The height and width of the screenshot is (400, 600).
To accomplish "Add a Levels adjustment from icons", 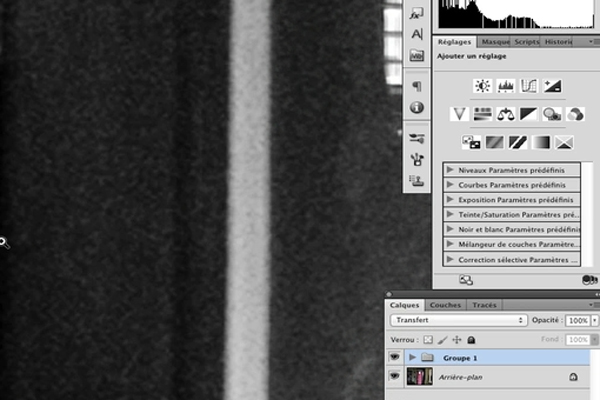I will pos(505,86).
